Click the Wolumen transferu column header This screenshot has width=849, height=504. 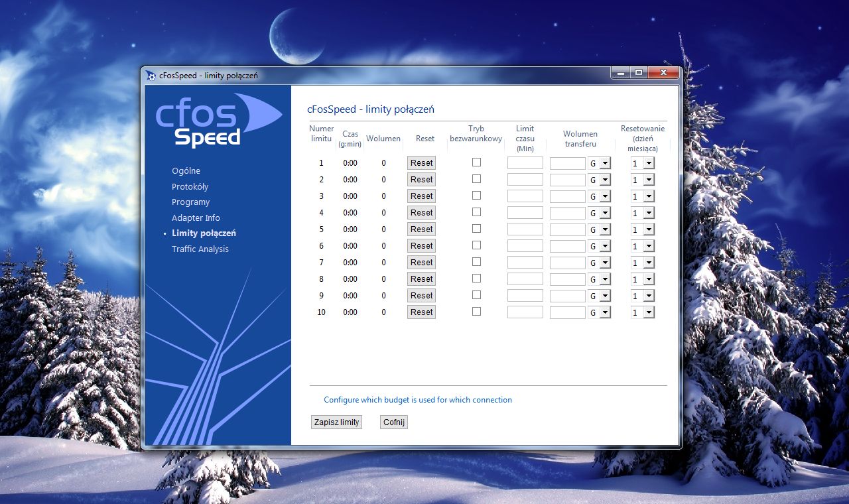580,139
